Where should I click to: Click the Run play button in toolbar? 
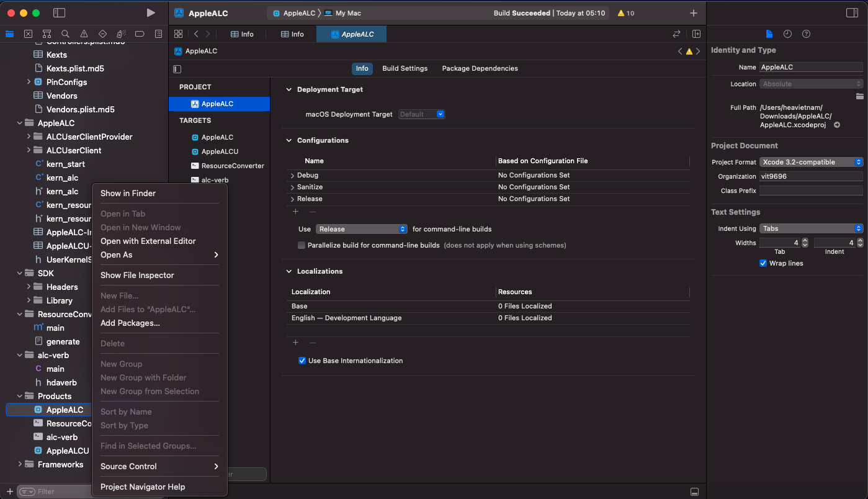151,12
